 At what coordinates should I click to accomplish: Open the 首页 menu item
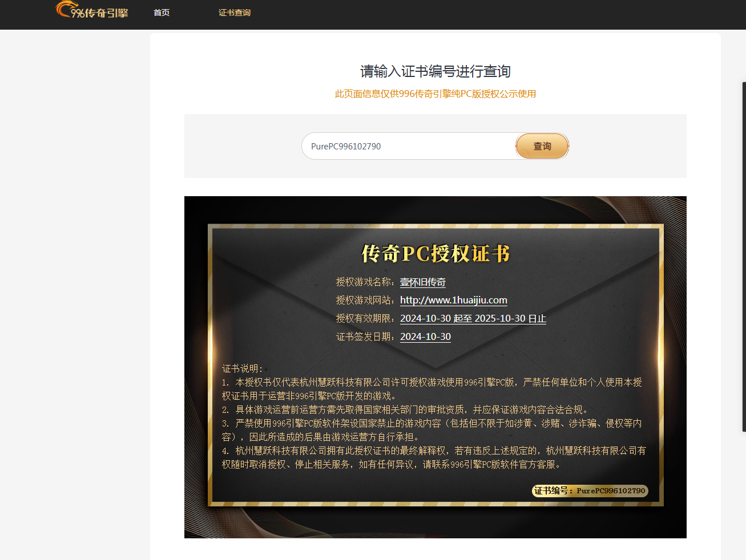tap(162, 13)
